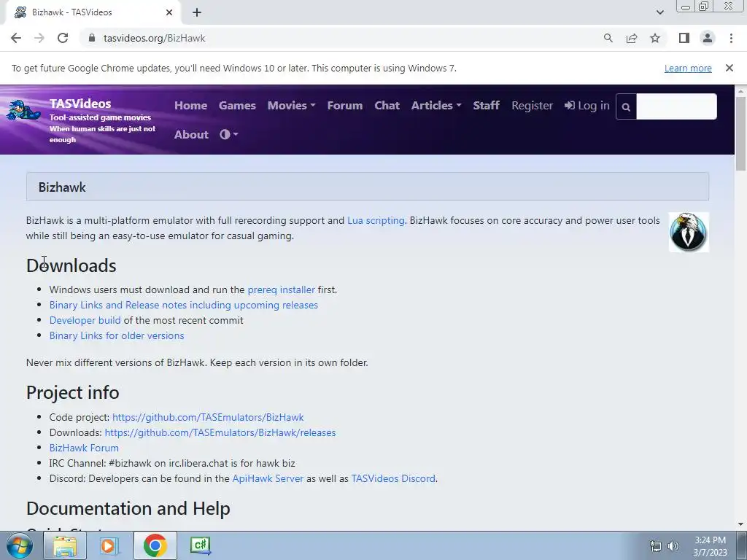Open the side panel icon
Screen dimensions: 747x560
tap(684, 38)
